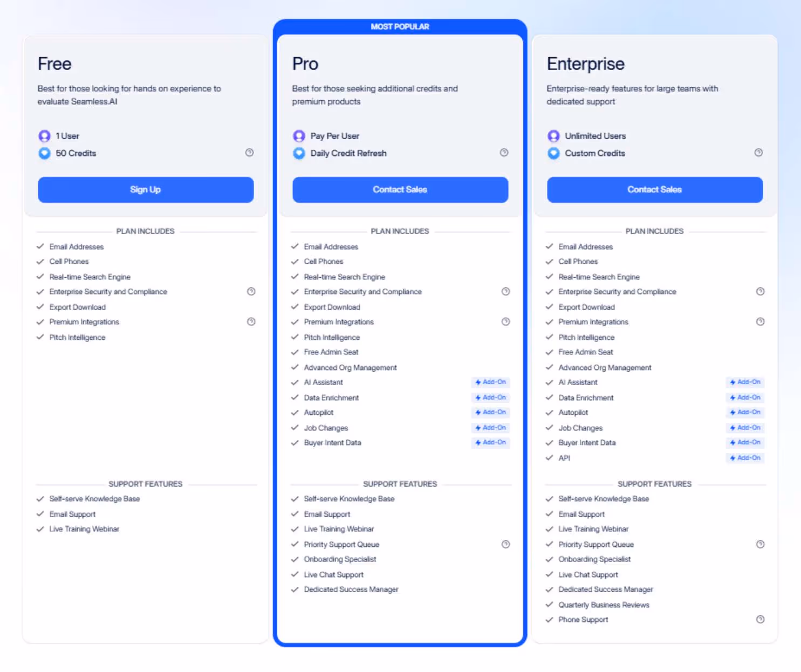Click Contact Sales under the Pro plan
The image size is (801, 672).
(x=400, y=190)
